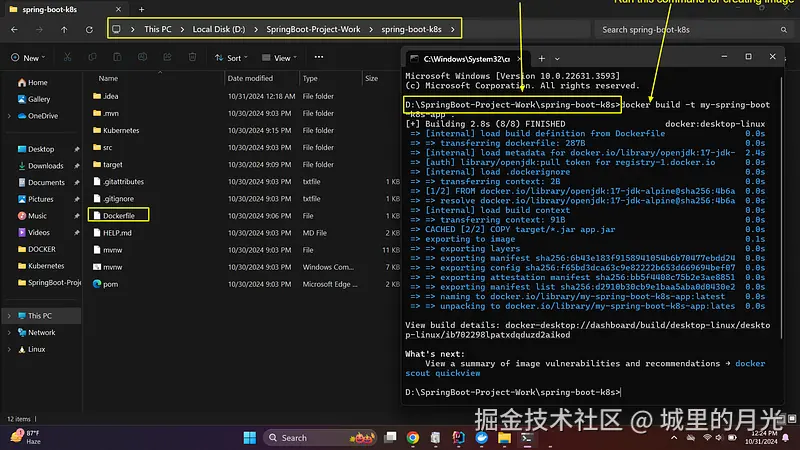Click Local Disk (D:) breadcrumb
The width and height of the screenshot is (800, 450).
pyautogui.click(x=218, y=29)
